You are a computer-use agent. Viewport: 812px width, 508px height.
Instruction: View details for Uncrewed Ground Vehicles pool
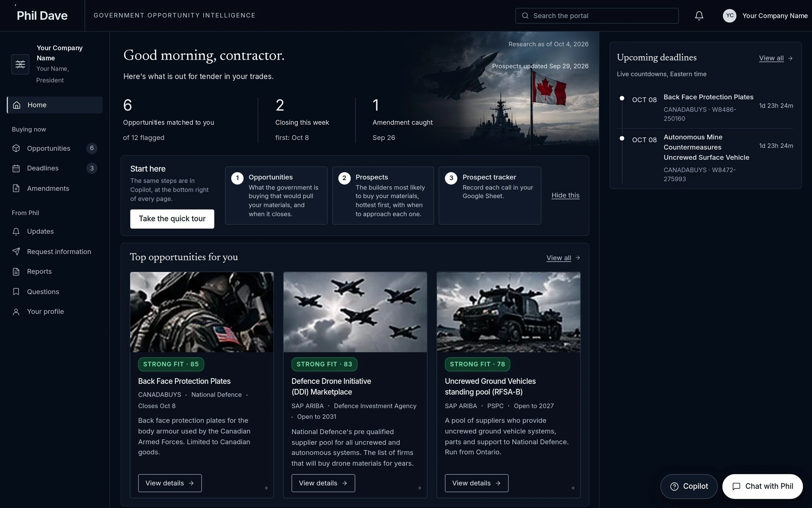point(476,483)
